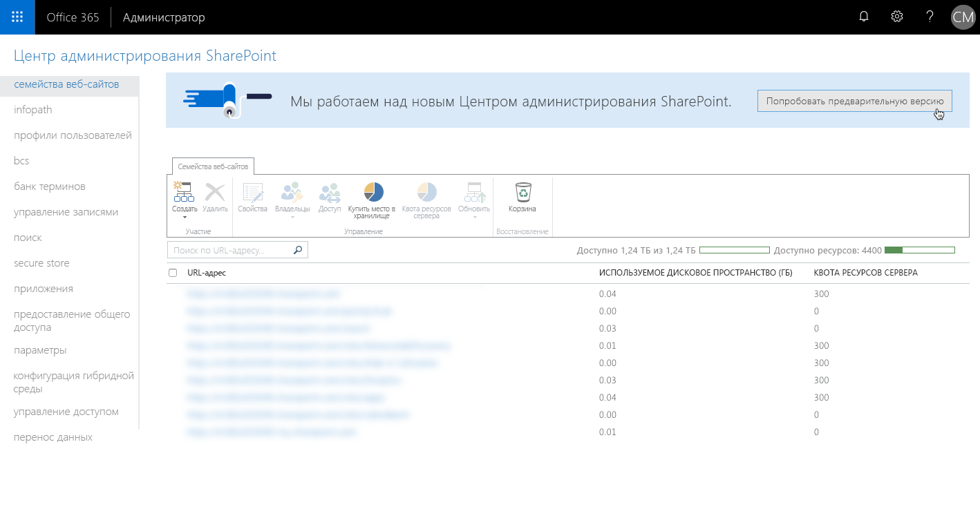Open the Корзина recycle bin

[x=523, y=193]
